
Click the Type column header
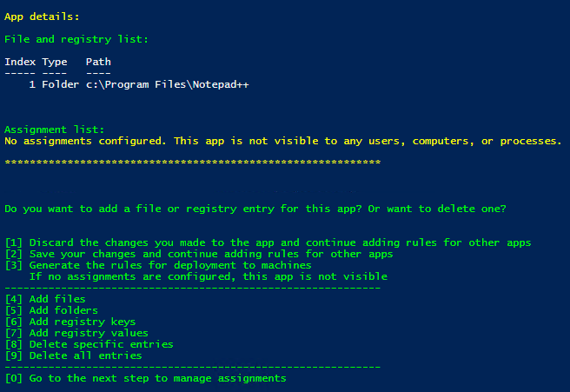tap(55, 62)
